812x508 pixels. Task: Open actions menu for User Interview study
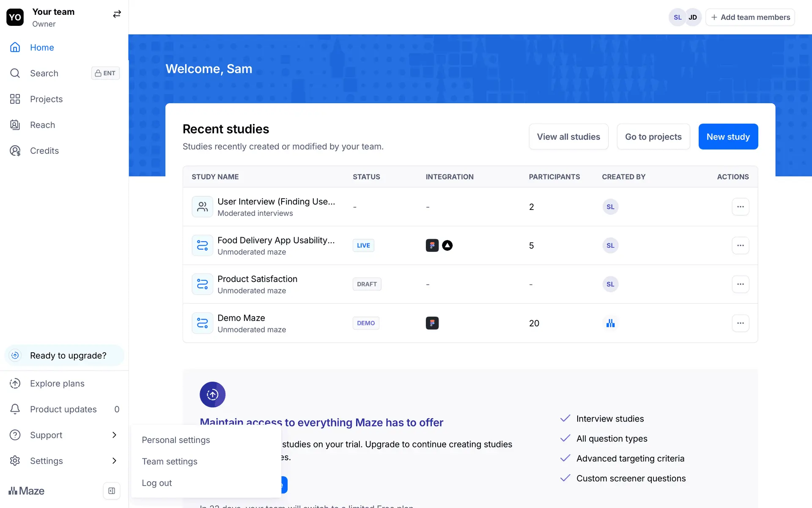pos(740,207)
